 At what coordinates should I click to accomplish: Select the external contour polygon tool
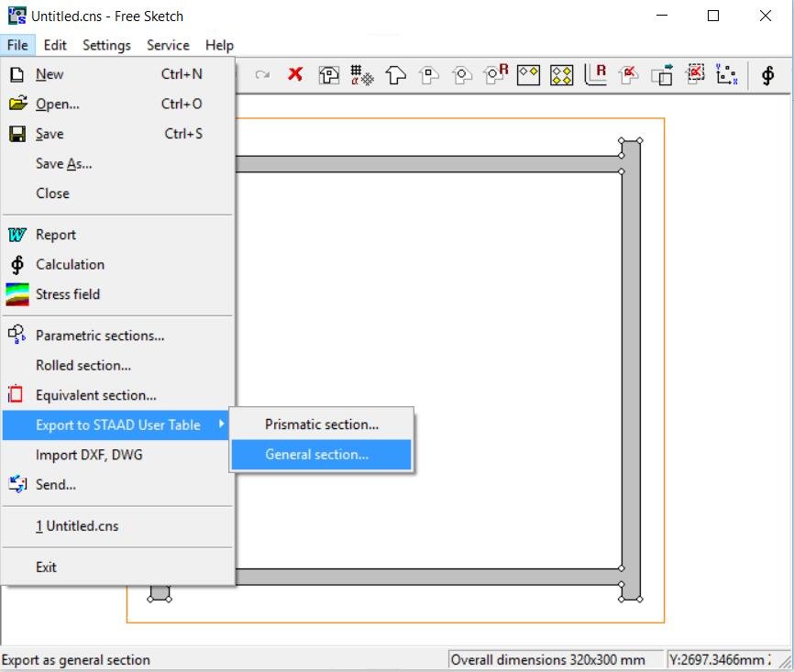point(395,75)
